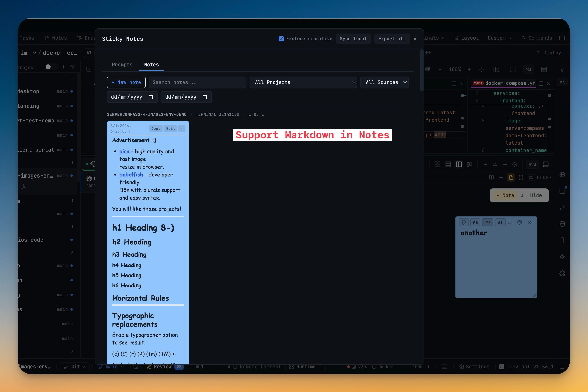Follow the pica link in the note
The height and width of the screenshot is (392, 588).
coord(124,151)
